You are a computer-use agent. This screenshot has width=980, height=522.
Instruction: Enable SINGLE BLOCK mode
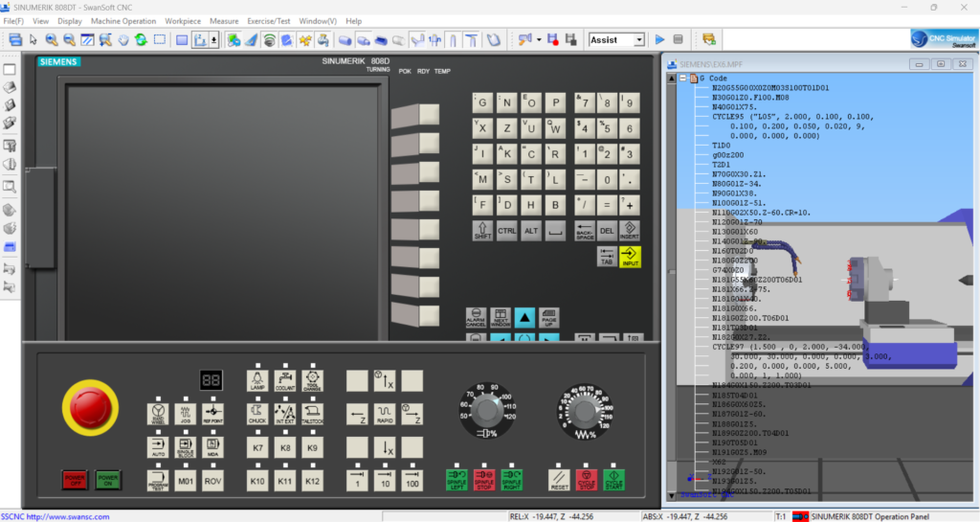point(186,446)
